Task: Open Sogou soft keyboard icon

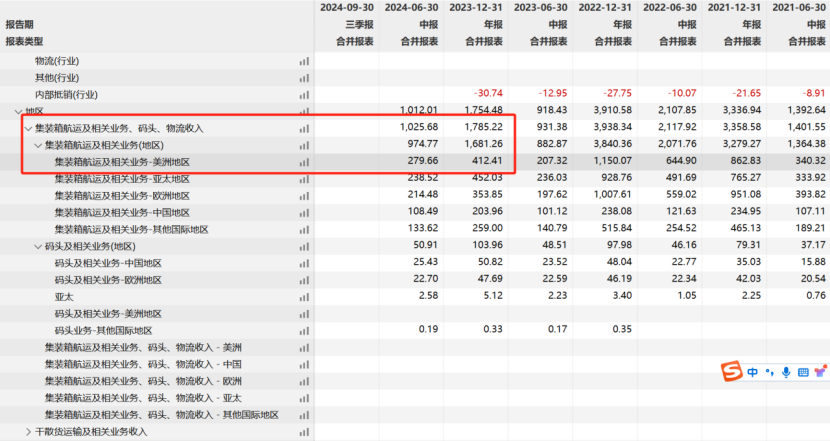Action: tap(803, 373)
